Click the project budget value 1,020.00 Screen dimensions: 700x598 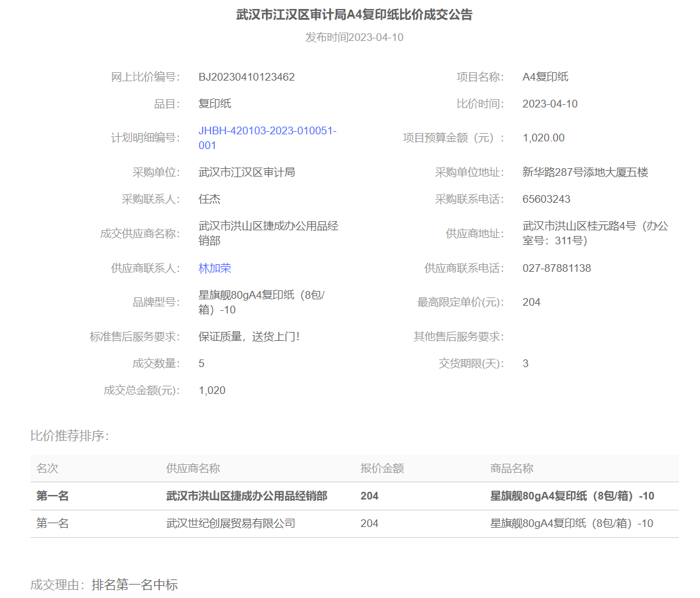coord(543,138)
